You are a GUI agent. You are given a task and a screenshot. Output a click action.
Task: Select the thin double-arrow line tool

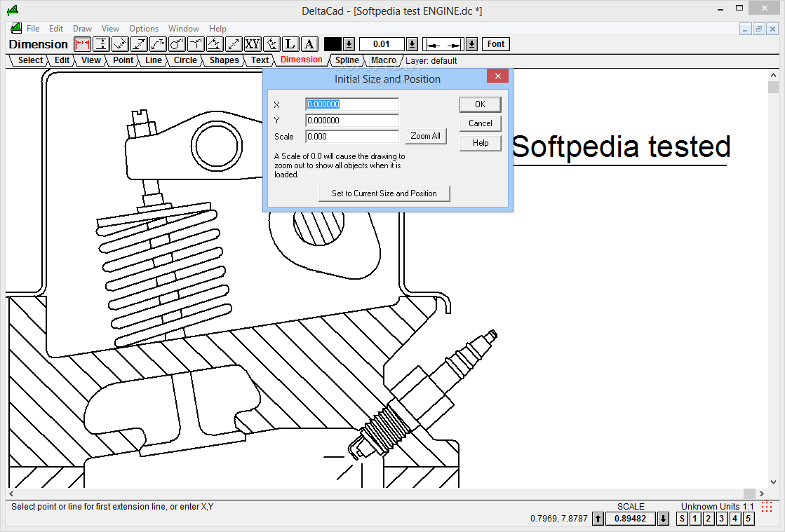point(234,44)
